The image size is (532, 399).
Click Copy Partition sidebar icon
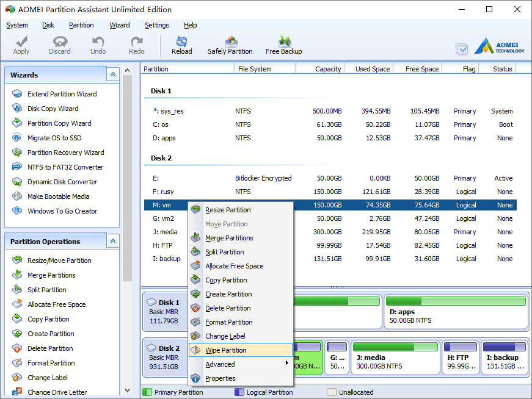coord(17,319)
